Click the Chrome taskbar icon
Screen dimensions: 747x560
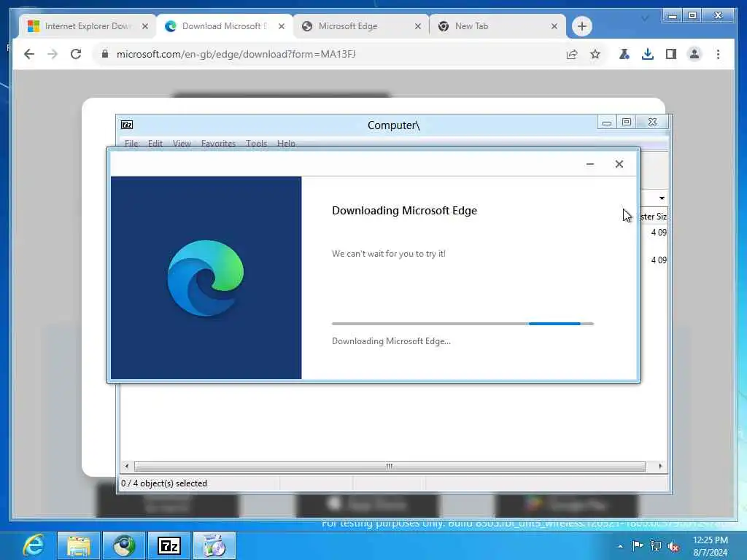[x=124, y=545]
